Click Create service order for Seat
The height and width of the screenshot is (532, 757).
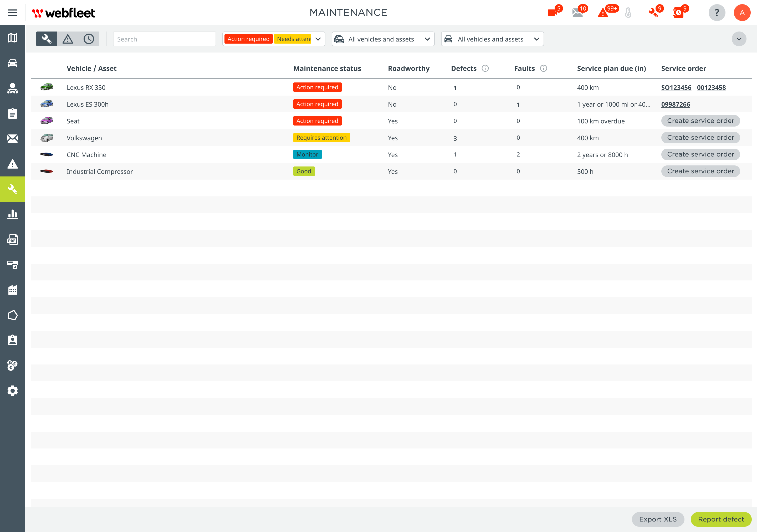700,121
